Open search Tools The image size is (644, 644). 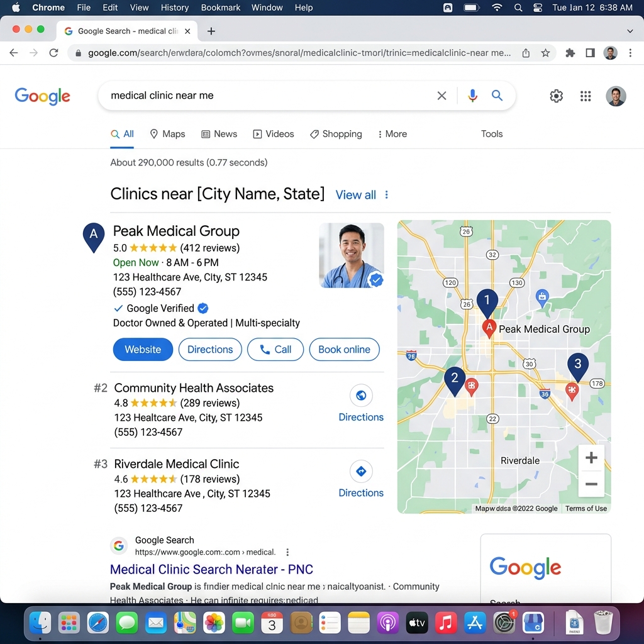492,134
